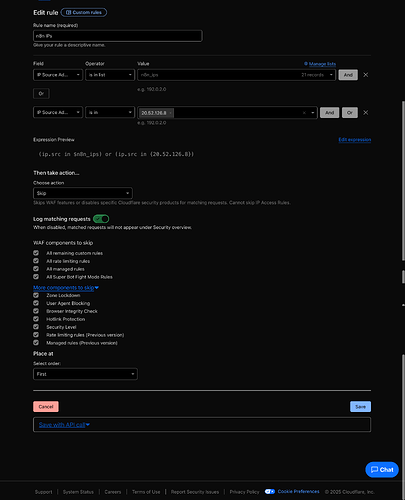Screen dimensions: 405x500
Task: Open the Select order First dropdown
Action: 85,374
